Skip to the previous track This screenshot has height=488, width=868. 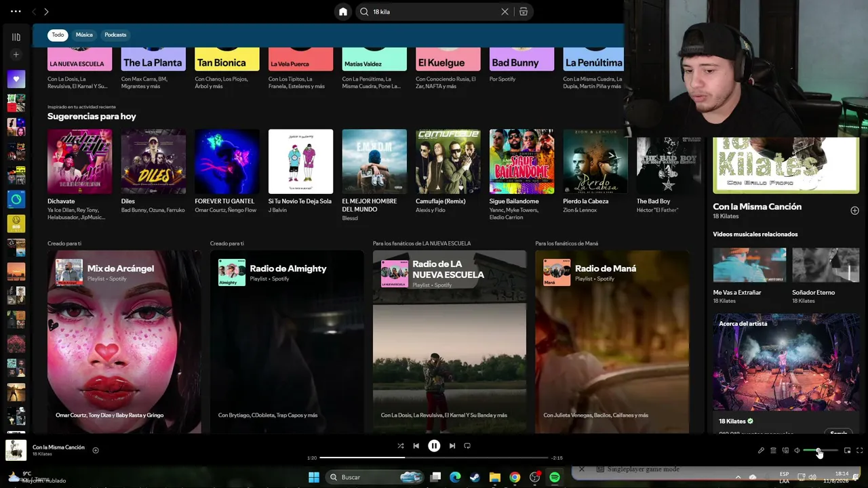click(416, 446)
